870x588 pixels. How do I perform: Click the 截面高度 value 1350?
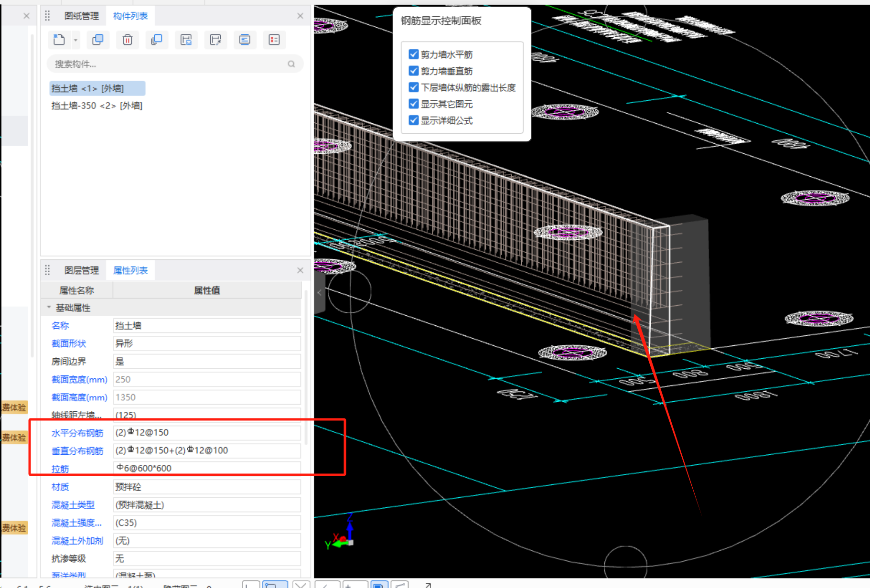207,397
